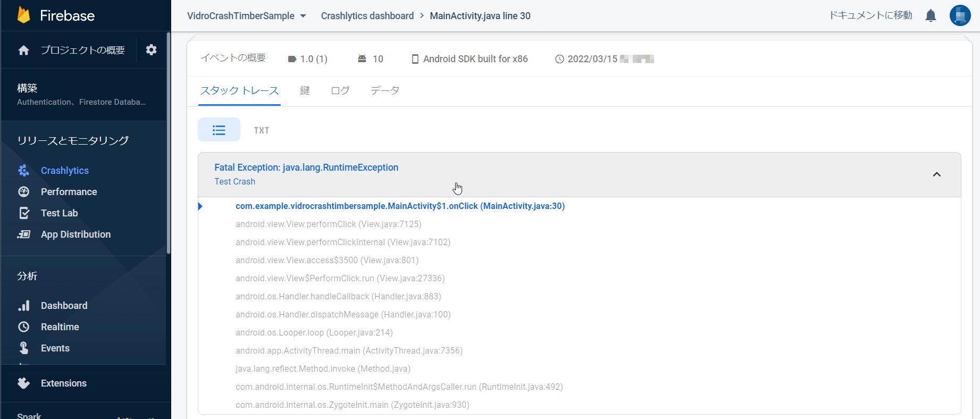This screenshot has width=980, height=419.
Task: Select Handler.dispatchMessage (Handler.java:100) frame
Action: (343, 314)
